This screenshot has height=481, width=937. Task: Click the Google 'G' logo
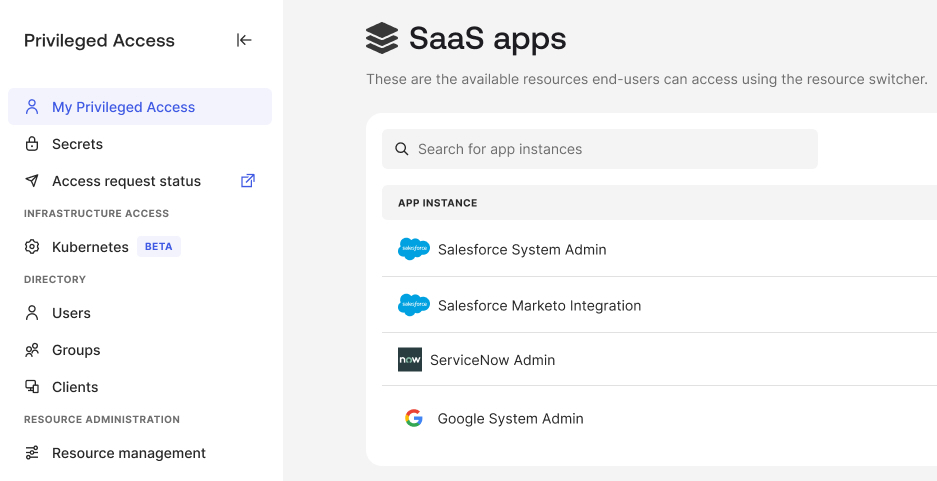pos(413,418)
